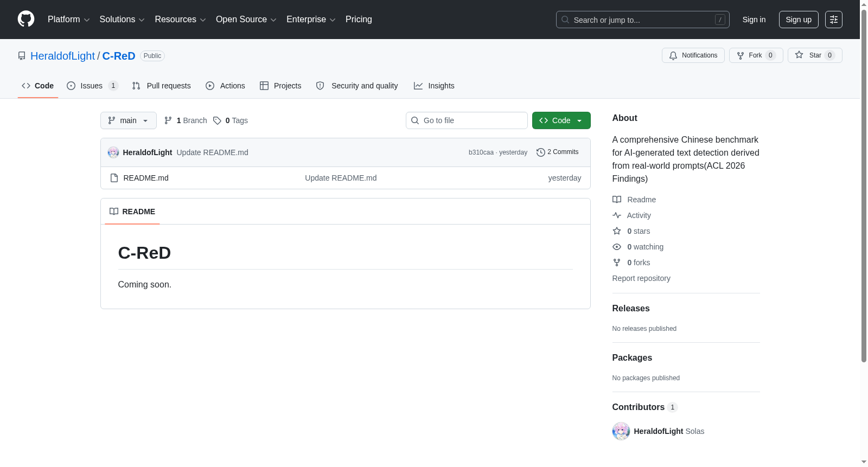Switch to the Code tab
Screen dimensions: 868x467
pos(38,86)
